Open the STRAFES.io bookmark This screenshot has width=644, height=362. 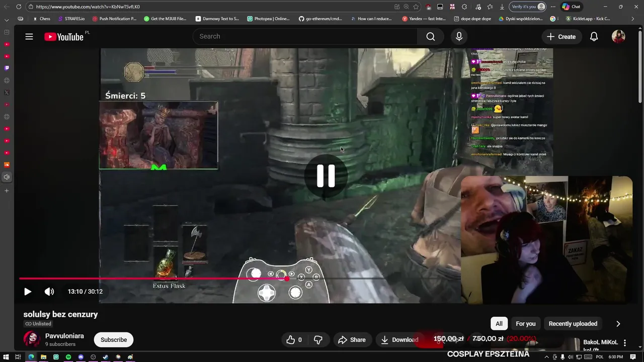pos(71,19)
